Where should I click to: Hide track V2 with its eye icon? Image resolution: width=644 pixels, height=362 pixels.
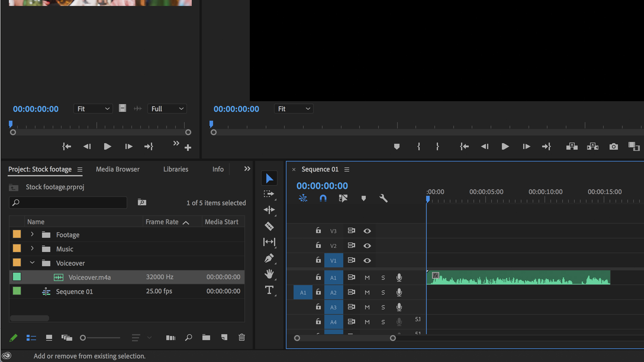367,246
